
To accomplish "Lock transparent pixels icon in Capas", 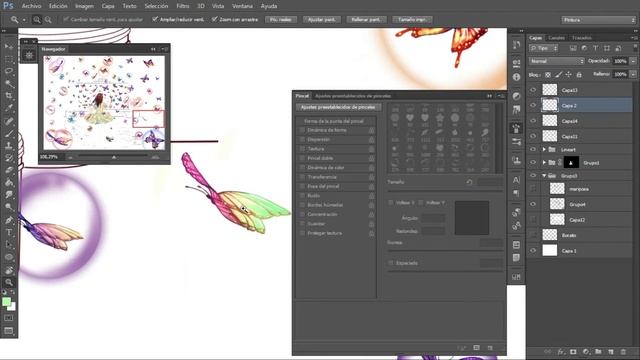I will click(548, 75).
